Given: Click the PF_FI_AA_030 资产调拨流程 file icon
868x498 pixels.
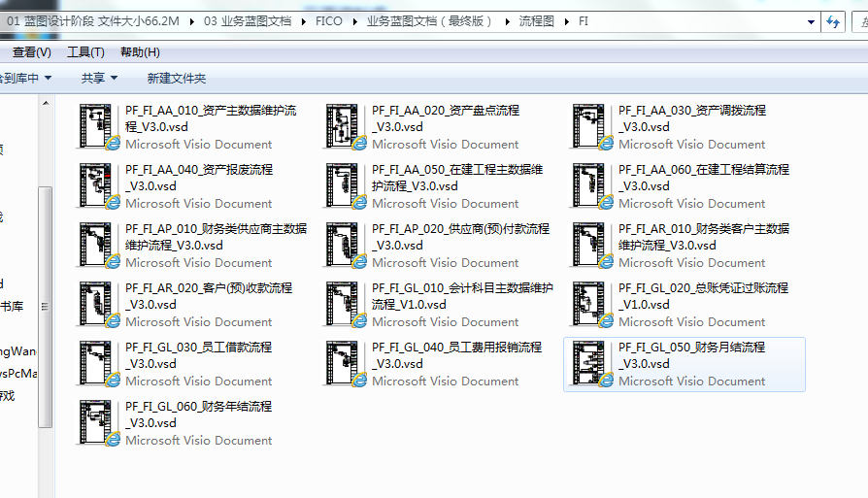Looking at the screenshot, I should click(593, 126).
